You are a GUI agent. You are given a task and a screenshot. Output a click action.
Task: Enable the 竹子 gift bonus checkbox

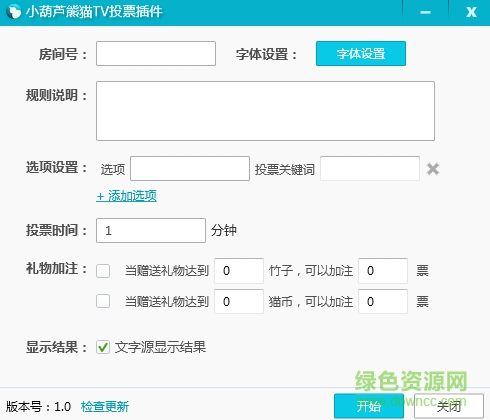[x=103, y=271]
